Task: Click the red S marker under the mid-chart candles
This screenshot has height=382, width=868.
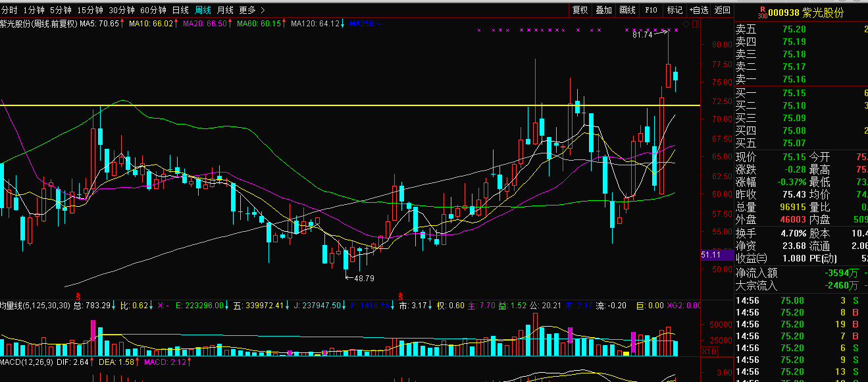Action: pyautogui.click(x=399, y=296)
